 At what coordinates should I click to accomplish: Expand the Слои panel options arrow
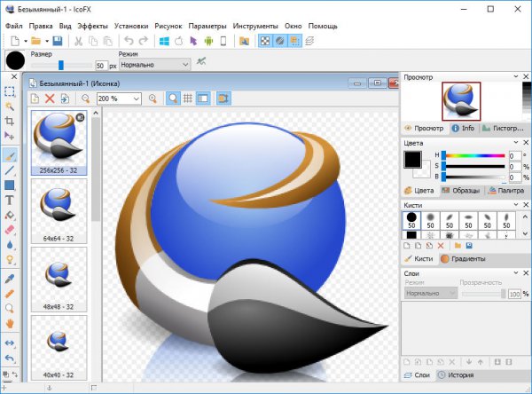516,273
